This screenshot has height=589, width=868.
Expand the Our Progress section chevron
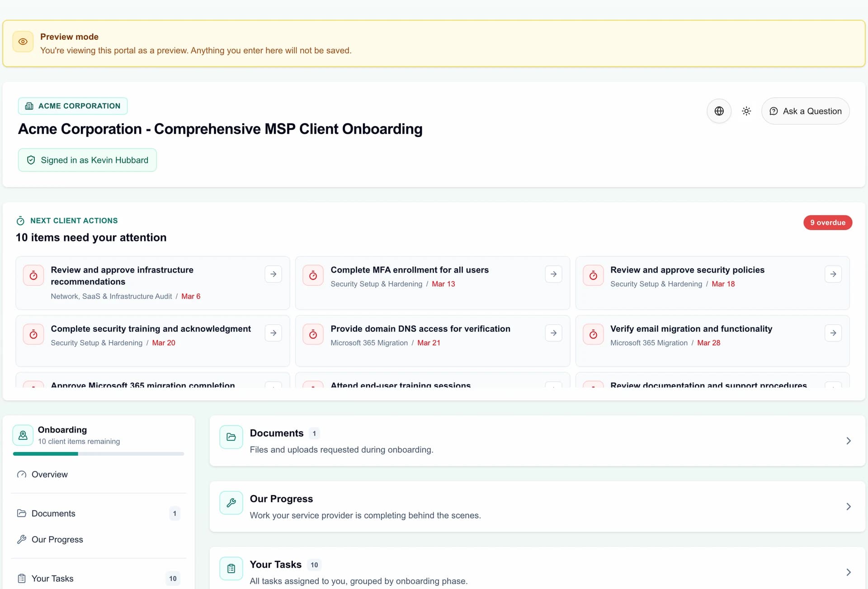click(849, 506)
